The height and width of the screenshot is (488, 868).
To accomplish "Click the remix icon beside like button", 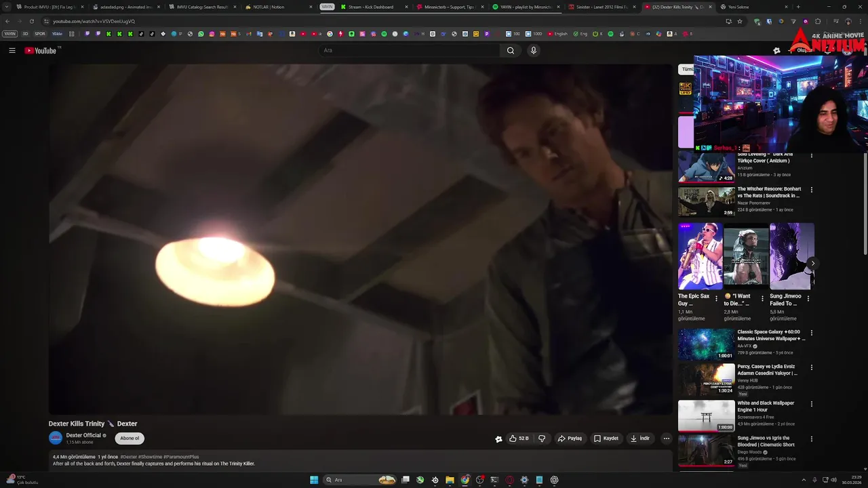I will point(498,439).
